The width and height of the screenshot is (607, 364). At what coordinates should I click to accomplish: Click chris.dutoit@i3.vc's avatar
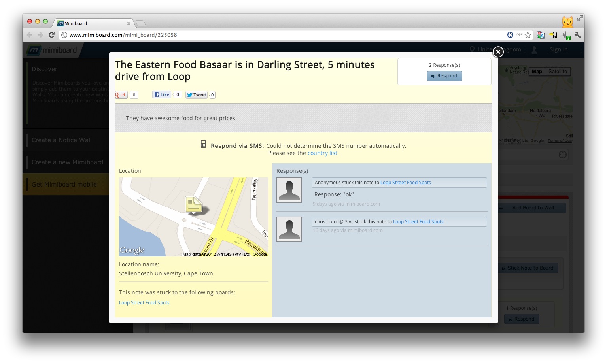click(x=289, y=229)
